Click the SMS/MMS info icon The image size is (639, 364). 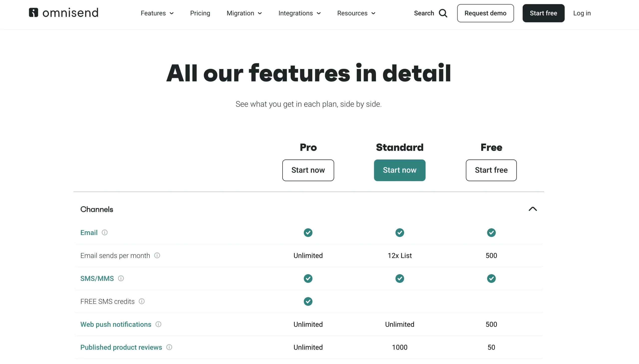121,278
